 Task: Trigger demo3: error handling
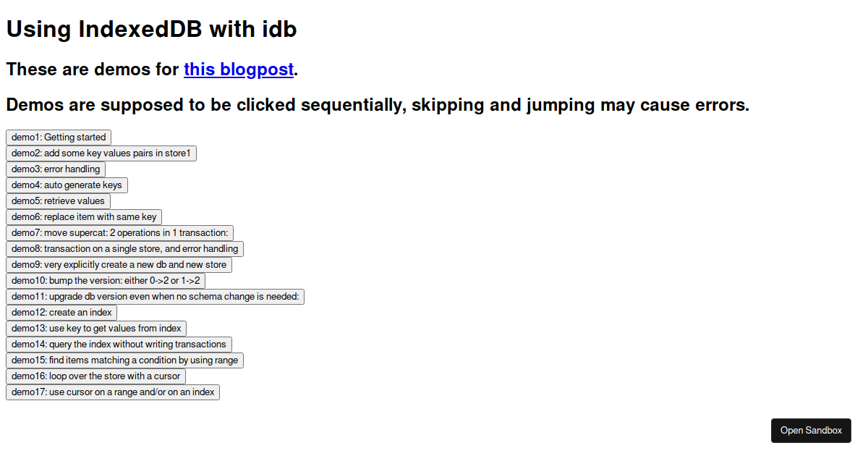55,169
